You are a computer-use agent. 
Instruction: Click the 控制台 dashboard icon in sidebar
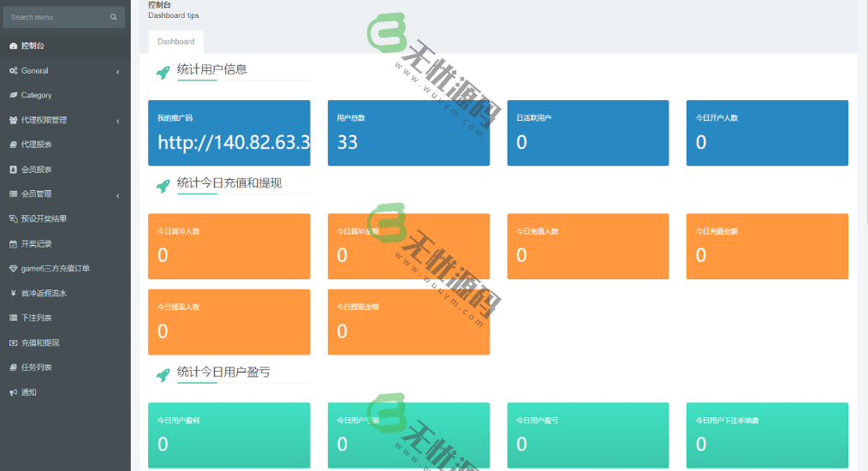coord(13,45)
